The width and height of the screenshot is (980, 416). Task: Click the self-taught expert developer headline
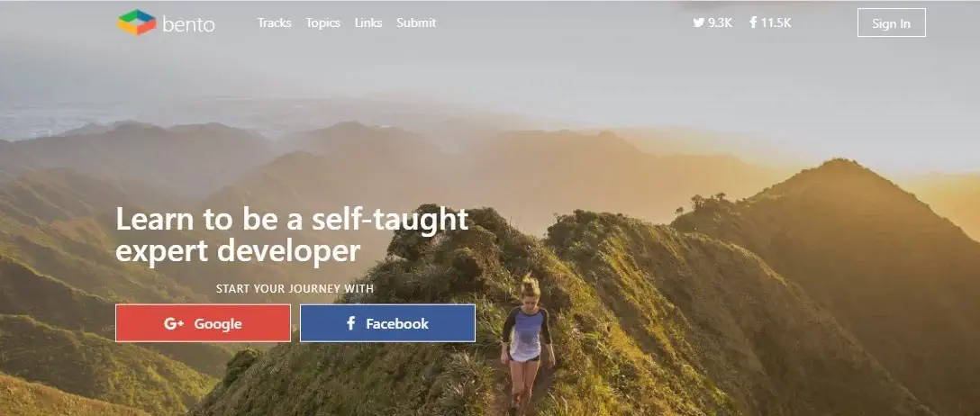click(x=292, y=235)
